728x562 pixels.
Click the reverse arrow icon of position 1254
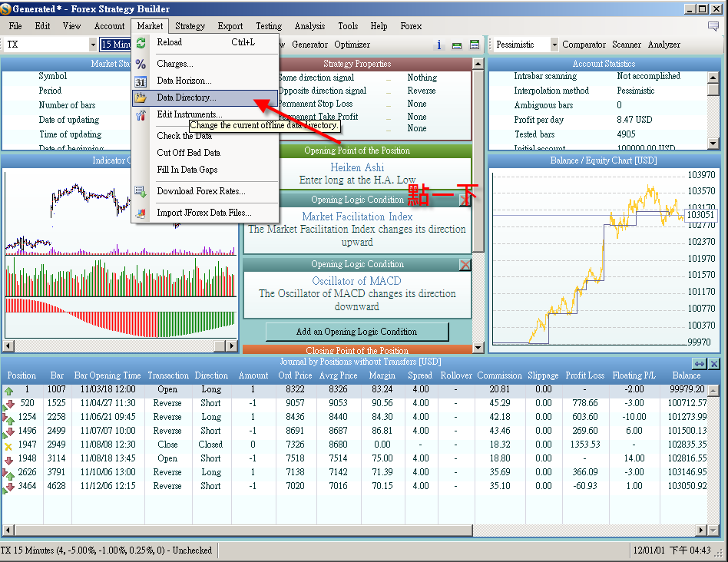8,418
